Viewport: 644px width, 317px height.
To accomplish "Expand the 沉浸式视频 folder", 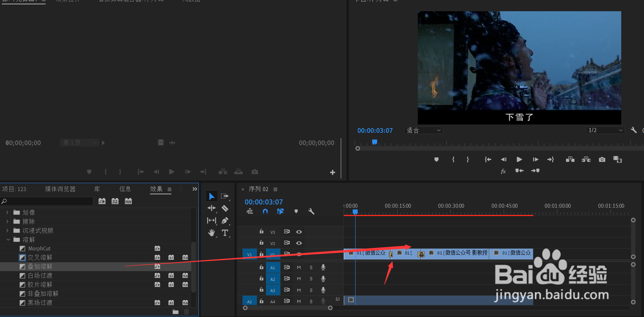I will pyautogui.click(x=7, y=231).
